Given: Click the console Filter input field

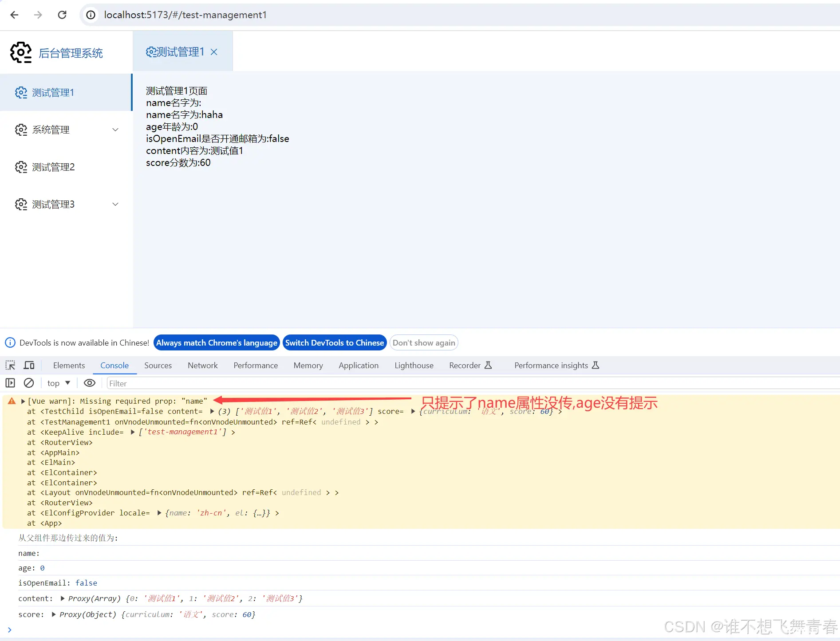Looking at the screenshot, I should [x=473, y=383].
